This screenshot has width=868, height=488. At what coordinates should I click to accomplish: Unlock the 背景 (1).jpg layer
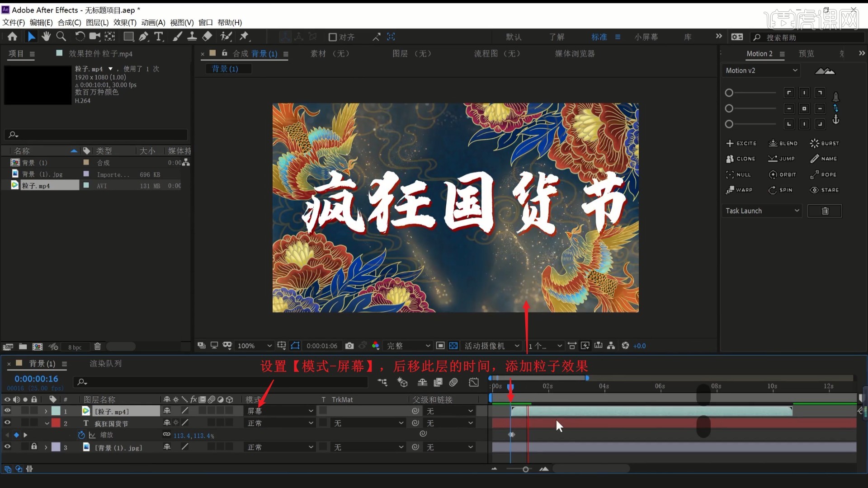click(34, 447)
